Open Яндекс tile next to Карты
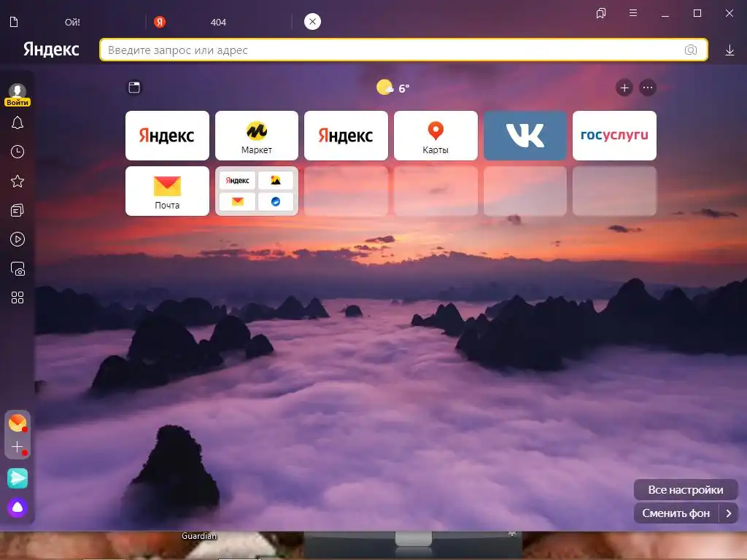 (346, 136)
